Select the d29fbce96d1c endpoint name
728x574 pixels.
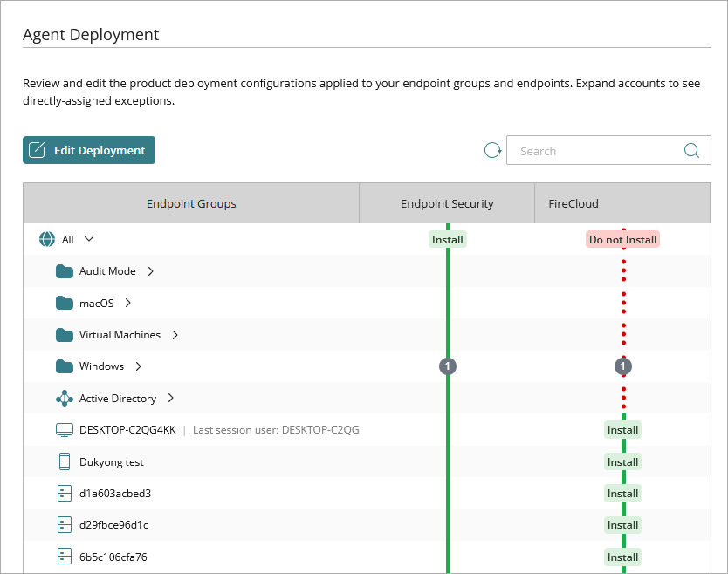click(x=113, y=525)
